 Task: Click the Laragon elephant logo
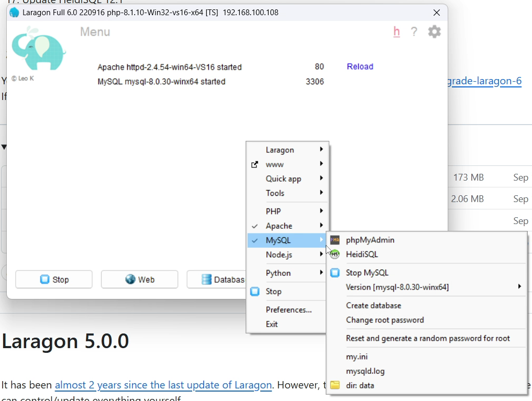(38, 49)
